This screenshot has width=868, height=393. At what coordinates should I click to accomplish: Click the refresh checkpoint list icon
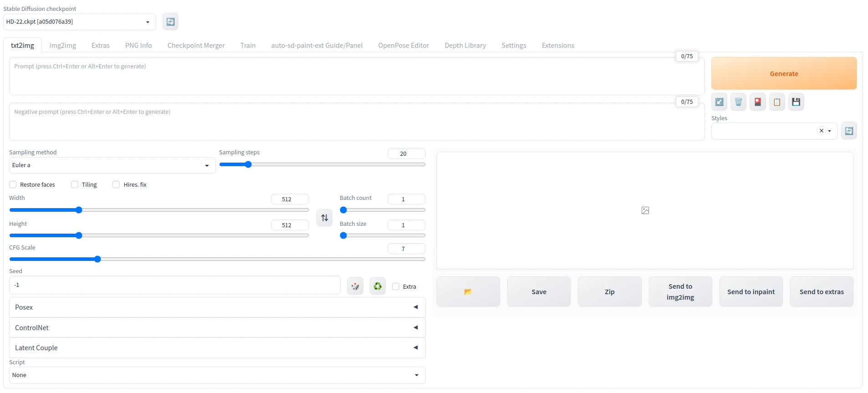click(x=170, y=22)
